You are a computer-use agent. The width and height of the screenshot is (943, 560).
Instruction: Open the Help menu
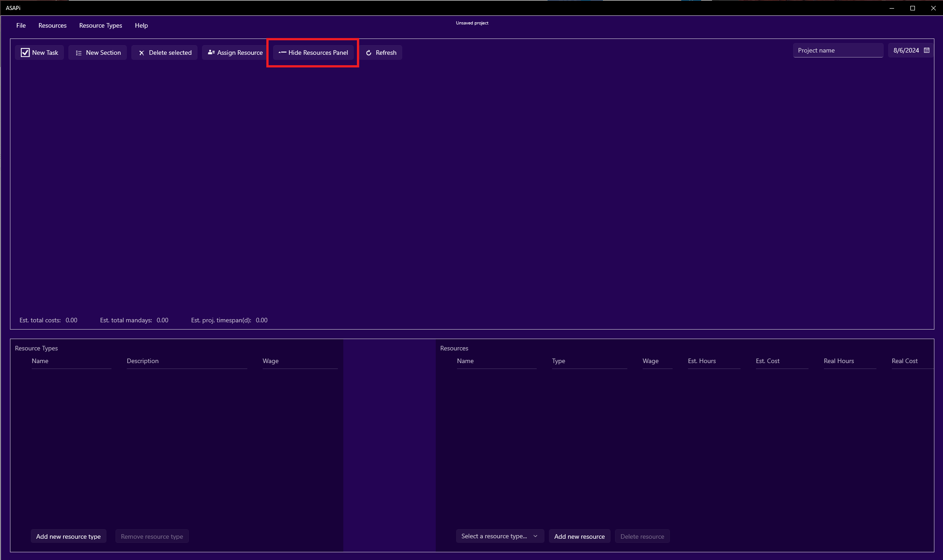(x=141, y=25)
